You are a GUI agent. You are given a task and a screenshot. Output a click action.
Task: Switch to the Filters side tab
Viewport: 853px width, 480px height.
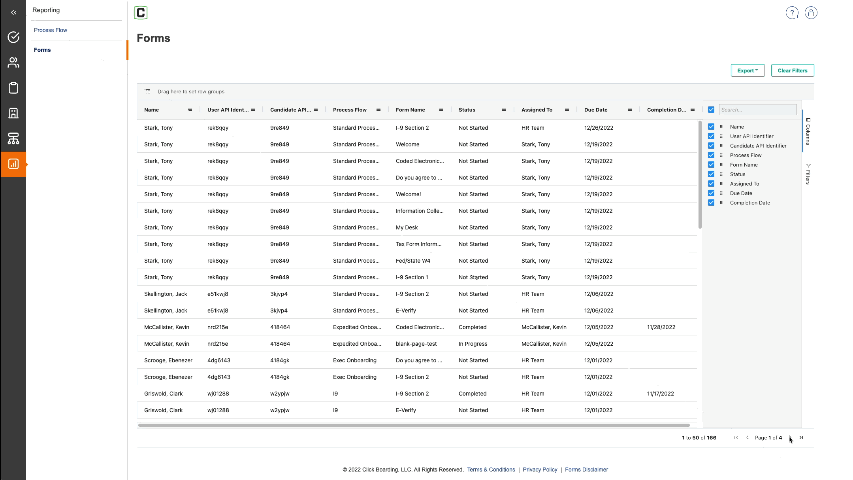click(808, 174)
